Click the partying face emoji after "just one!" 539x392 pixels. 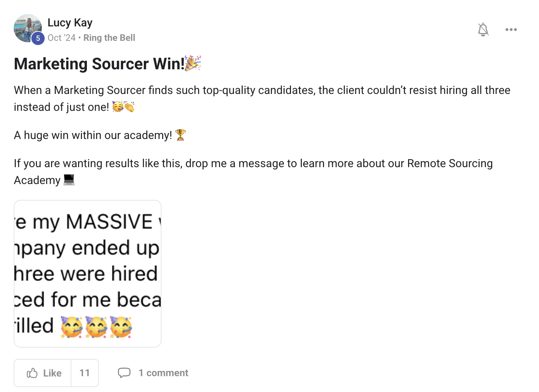118,107
